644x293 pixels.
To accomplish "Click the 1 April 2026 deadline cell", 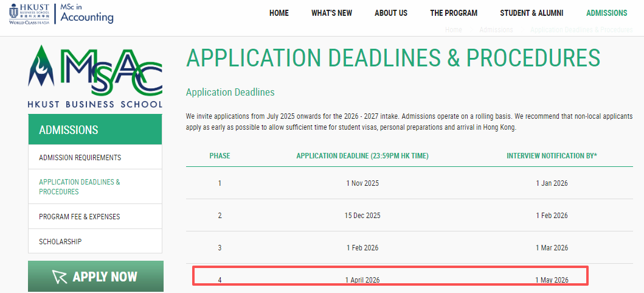I will [363, 280].
